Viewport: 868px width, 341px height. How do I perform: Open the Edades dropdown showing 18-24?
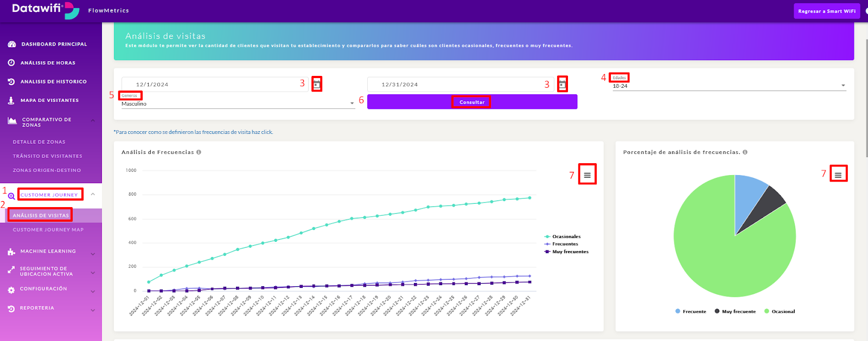[729, 86]
